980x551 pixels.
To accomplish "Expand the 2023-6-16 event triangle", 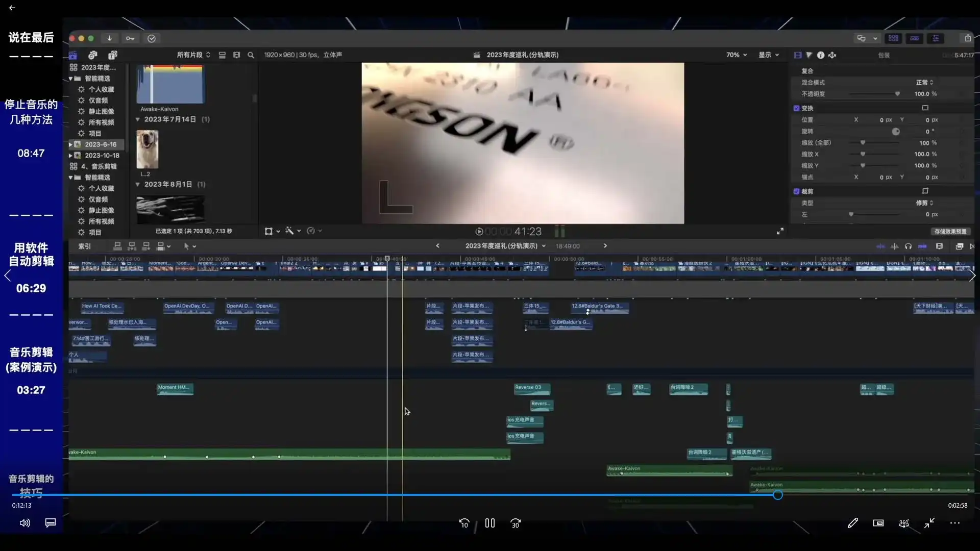I will point(70,144).
